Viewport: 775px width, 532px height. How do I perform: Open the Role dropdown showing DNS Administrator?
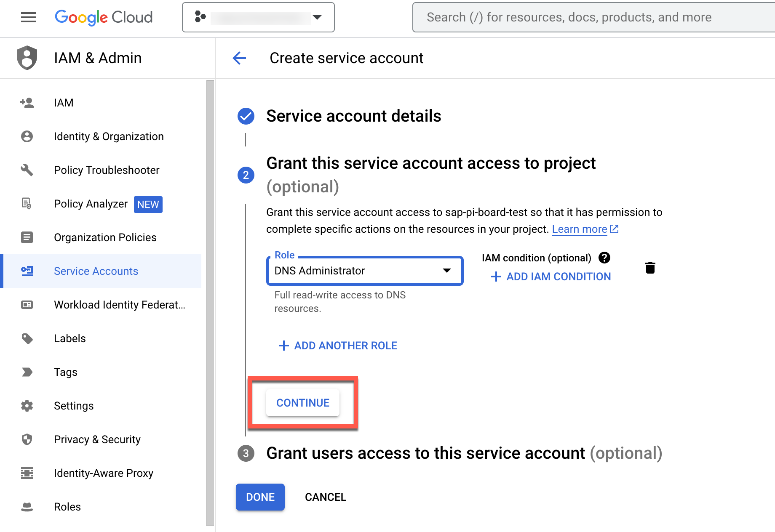[365, 271]
